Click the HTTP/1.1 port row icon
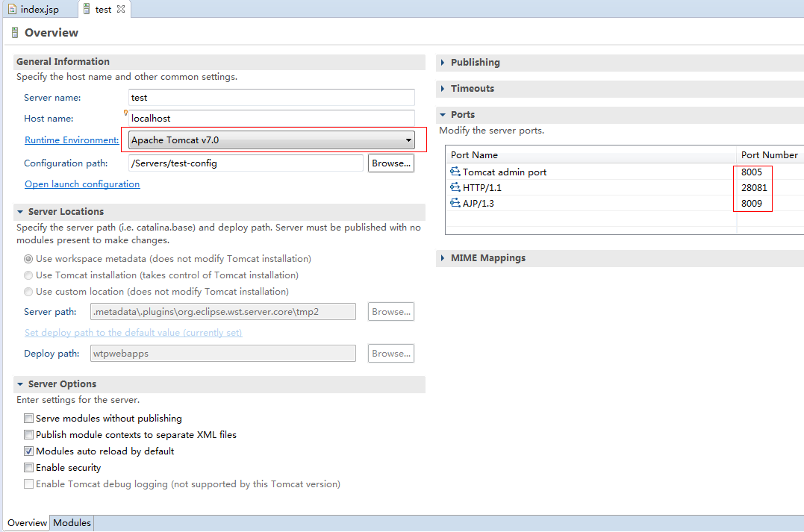 (x=455, y=187)
